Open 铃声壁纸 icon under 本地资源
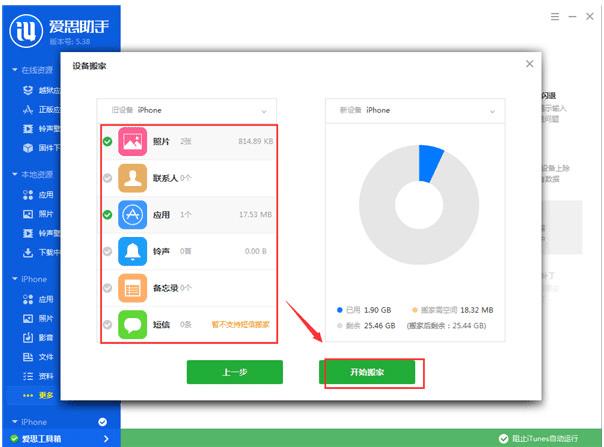604x447 pixels. (x=28, y=233)
